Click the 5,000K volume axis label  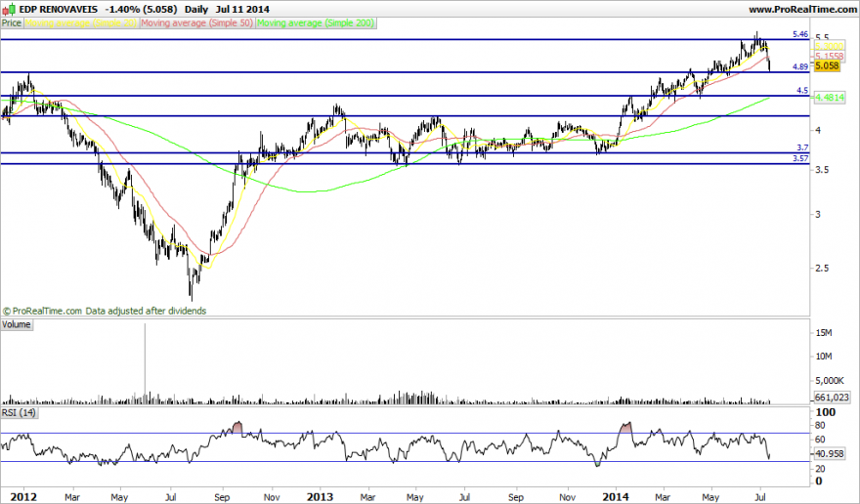point(831,381)
